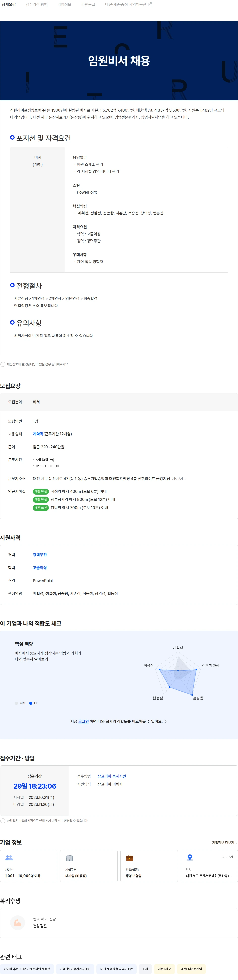Image resolution: width=238 pixels, height=980 pixels.
Task: Click remaining time 29일 countdown
Action: pos(35,786)
